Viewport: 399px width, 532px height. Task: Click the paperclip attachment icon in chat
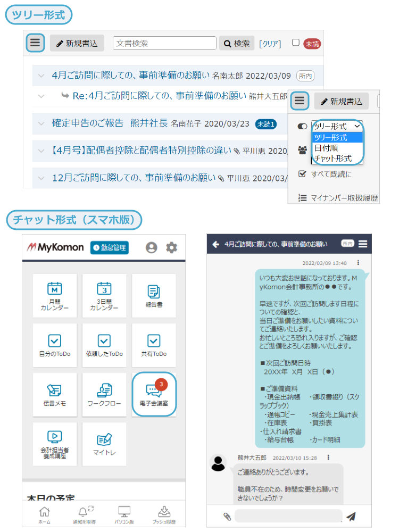coord(227,516)
